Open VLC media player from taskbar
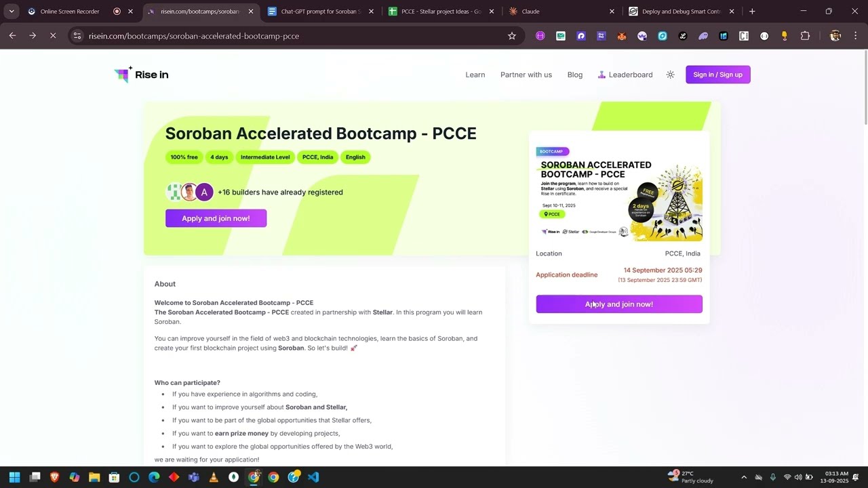Viewport: 868px width, 488px height. tap(214, 477)
